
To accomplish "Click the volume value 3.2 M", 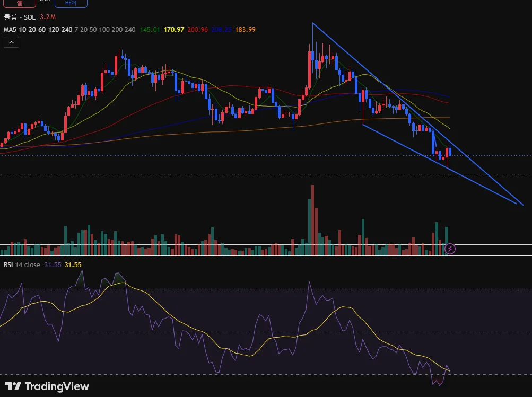I will (x=48, y=17).
